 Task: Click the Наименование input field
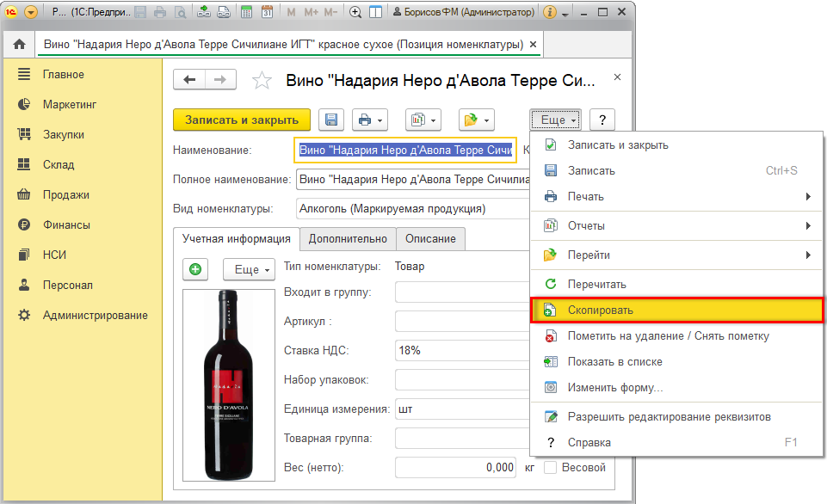(405, 151)
